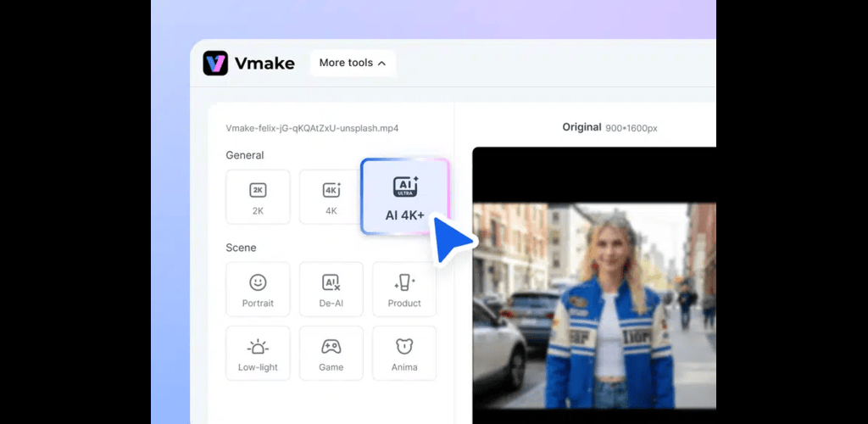Choose the Product scene tile
The height and width of the screenshot is (424, 868).
(x=404, y=289)
